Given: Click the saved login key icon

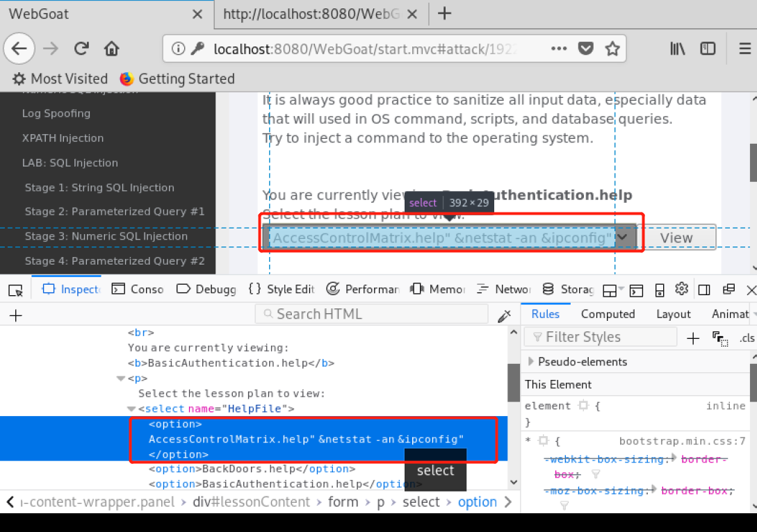Looking at the screenshot, I should click(x=197, y=49).
